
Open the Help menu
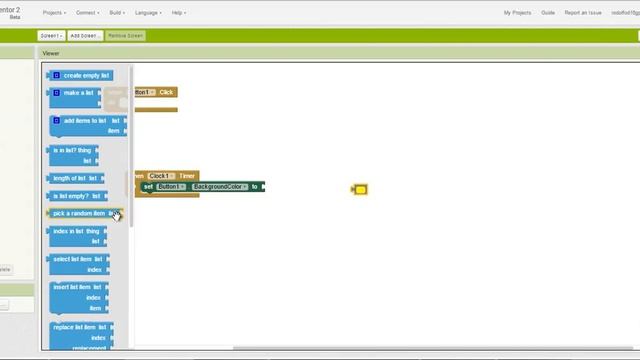pyautogui.click(x=178, y=13)
